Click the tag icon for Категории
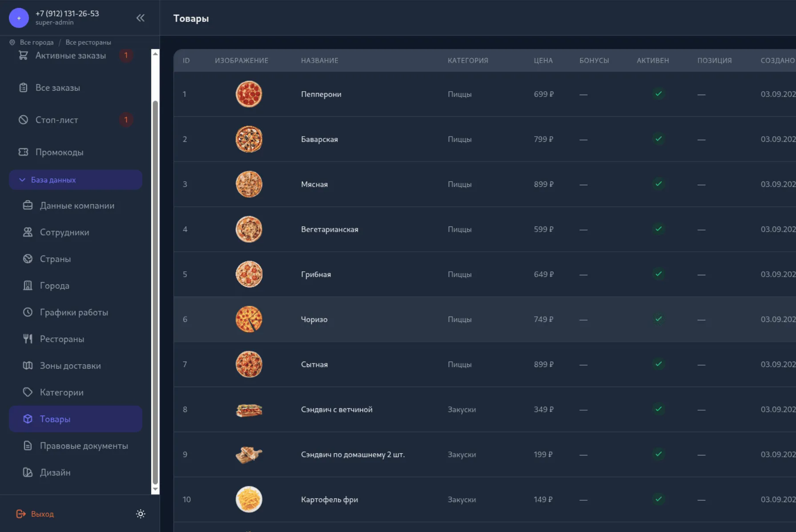 pos(28,392)
